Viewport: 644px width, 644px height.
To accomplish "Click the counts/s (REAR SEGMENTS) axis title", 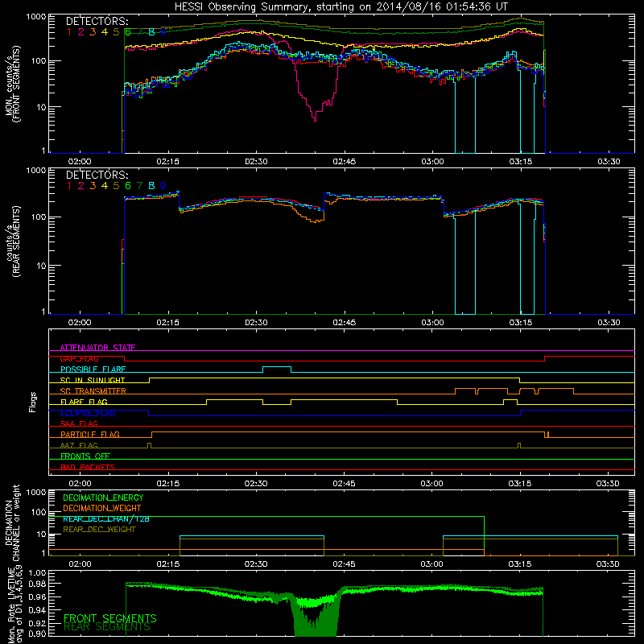I will (12, 242).
